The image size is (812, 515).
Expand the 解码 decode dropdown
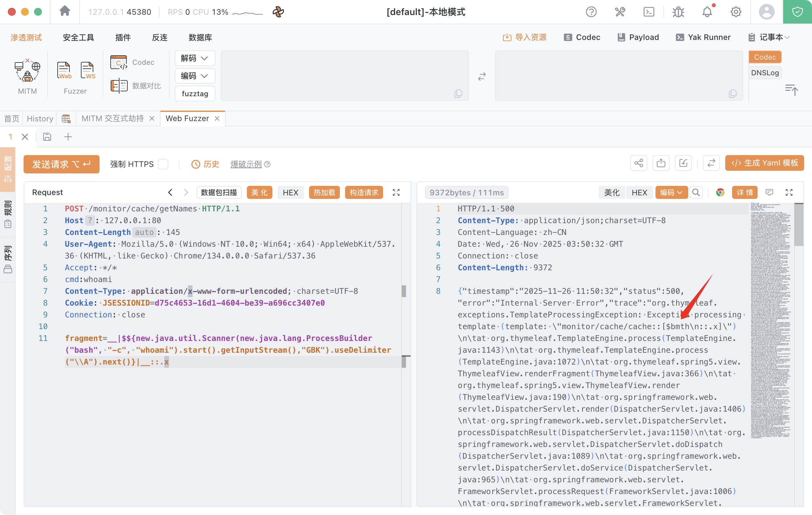pos(194,58)
